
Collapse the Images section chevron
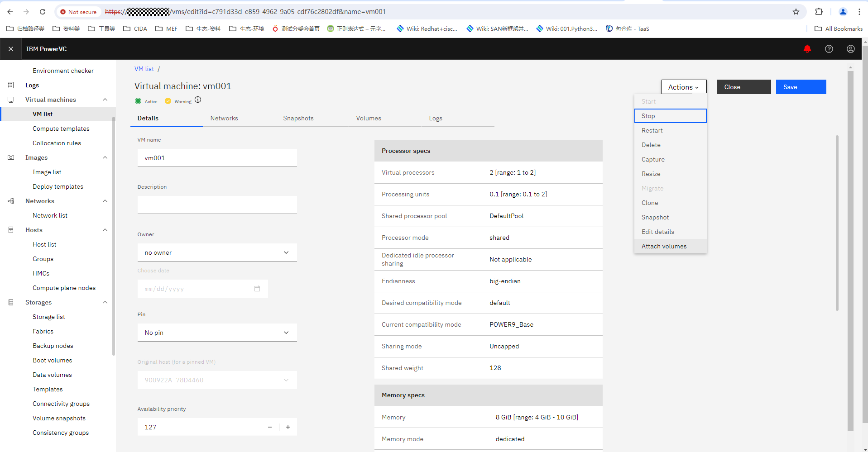tap(105, 157)
